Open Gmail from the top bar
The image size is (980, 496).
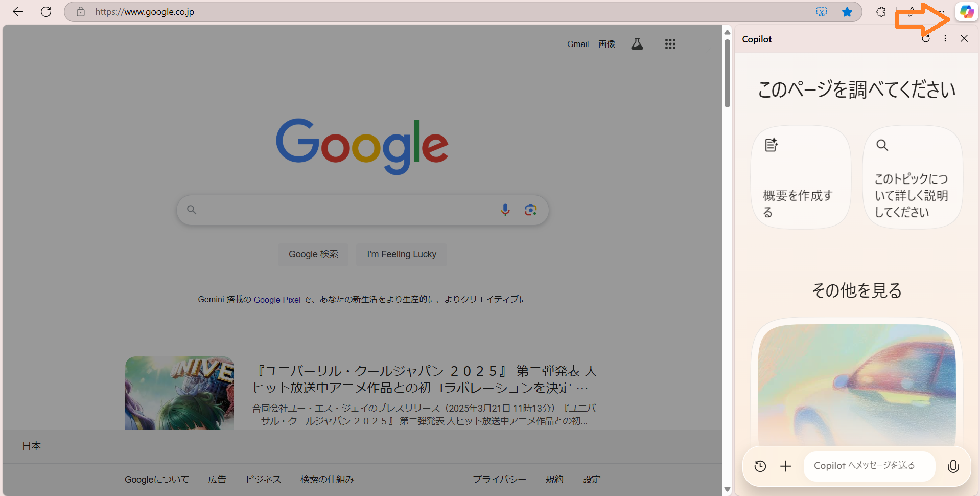point(577,44)
